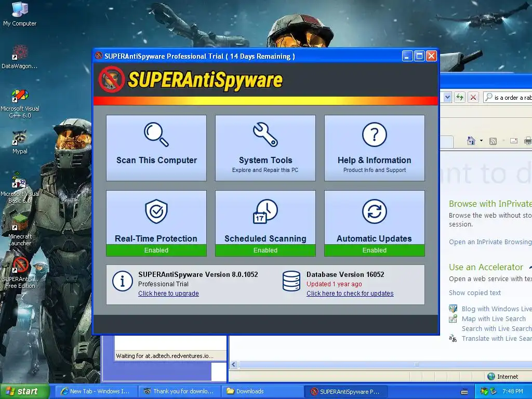This screenshot has height=399, width=532.
Task: Click Internet Explorer read mail icon
Action: [514, 140]
